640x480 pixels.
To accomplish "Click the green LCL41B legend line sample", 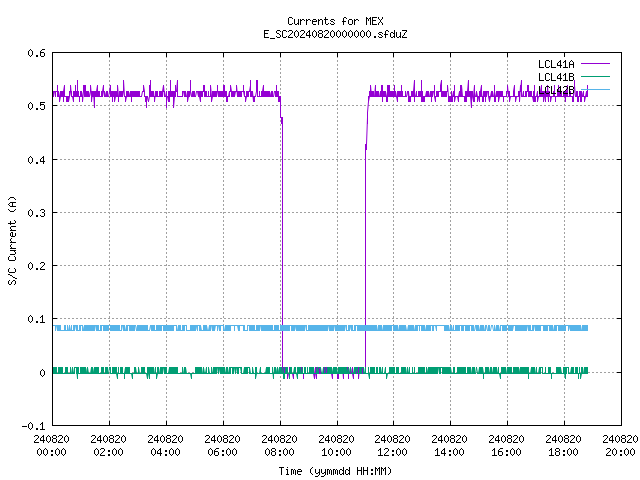I will [595, 76].
